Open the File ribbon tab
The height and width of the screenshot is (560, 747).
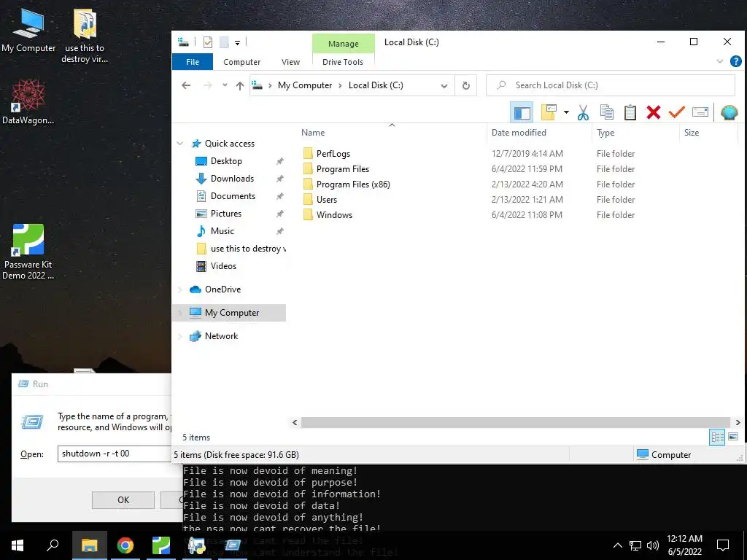pyautogui.click(x=193, y=62)
